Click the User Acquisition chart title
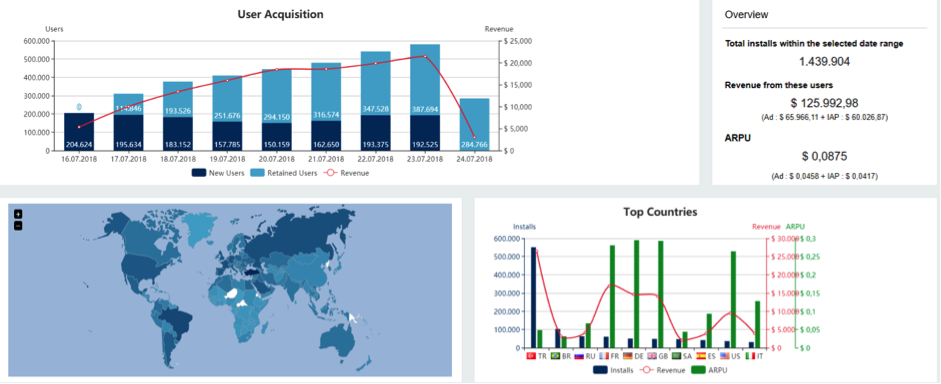The image size is (941, 384). coord(280,14)
